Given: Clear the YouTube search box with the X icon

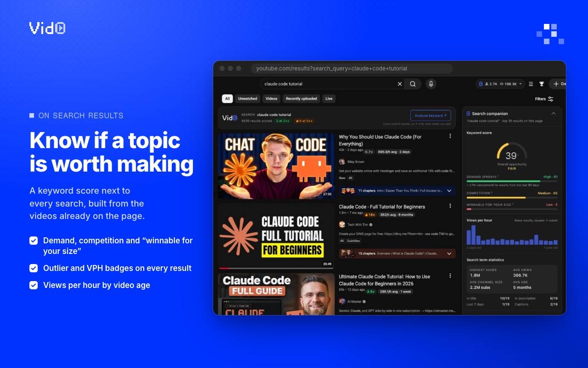Looking at the screenshot, I should pos(400,84).
